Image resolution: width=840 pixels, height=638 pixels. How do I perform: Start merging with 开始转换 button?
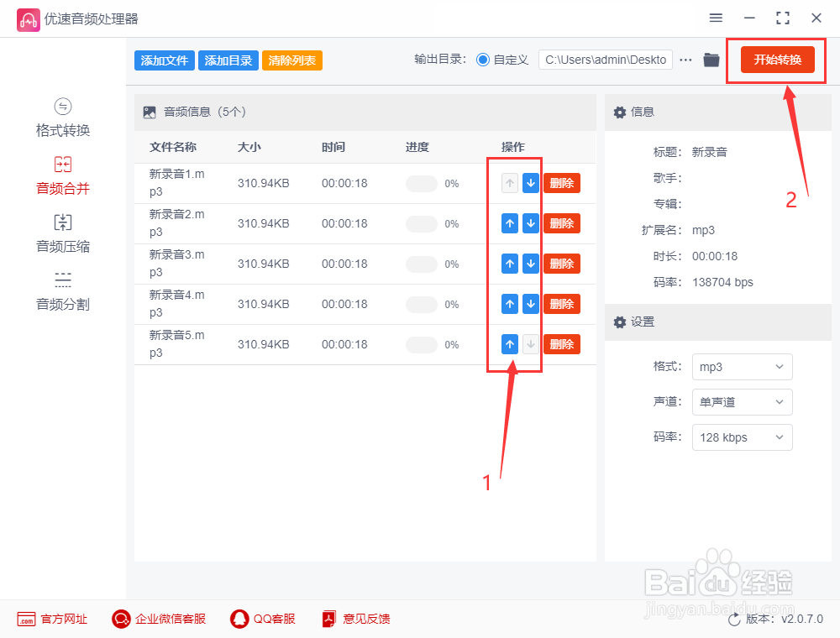pos(777,60)
